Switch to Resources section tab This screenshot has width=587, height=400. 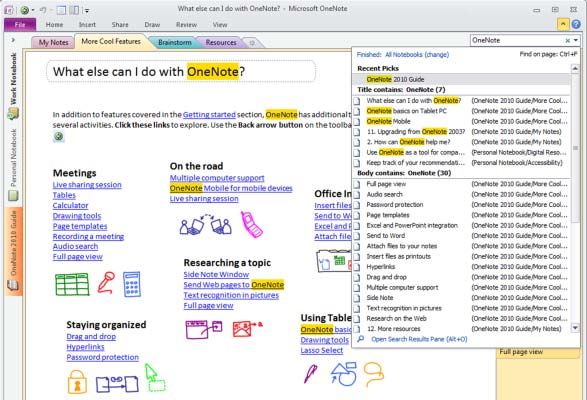[x=221, y=42]
